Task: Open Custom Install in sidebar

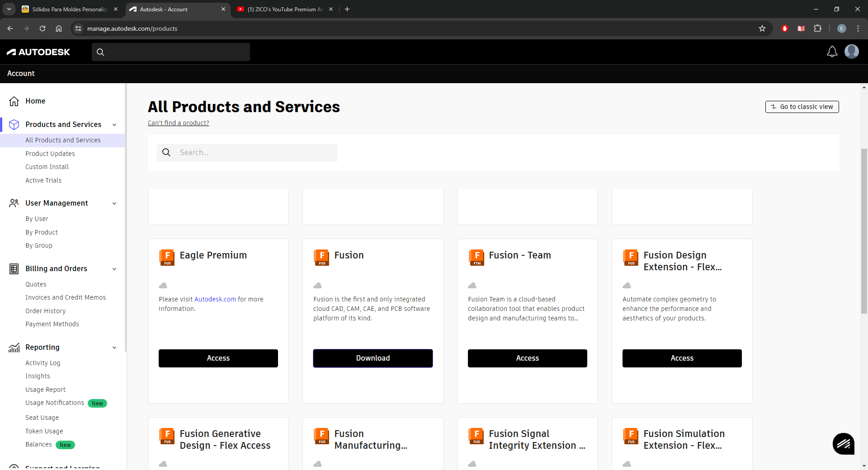Action: (47, 167)
